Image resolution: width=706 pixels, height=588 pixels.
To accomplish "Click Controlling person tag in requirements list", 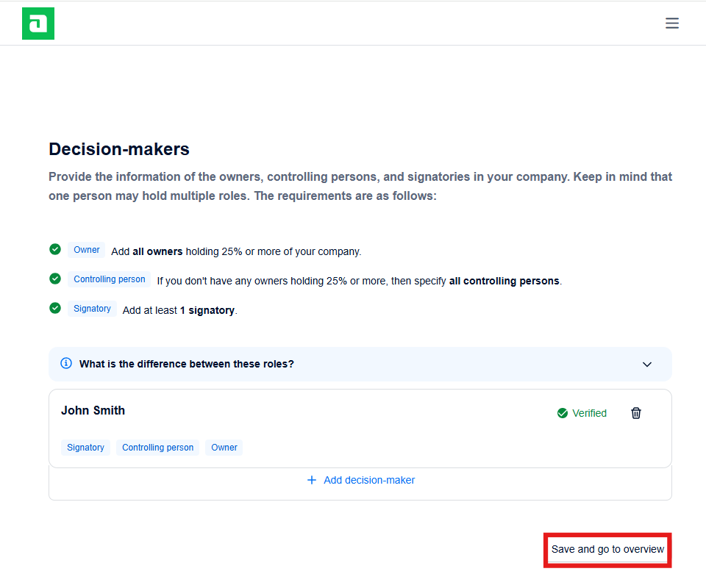I will click(x=110, y=279).
